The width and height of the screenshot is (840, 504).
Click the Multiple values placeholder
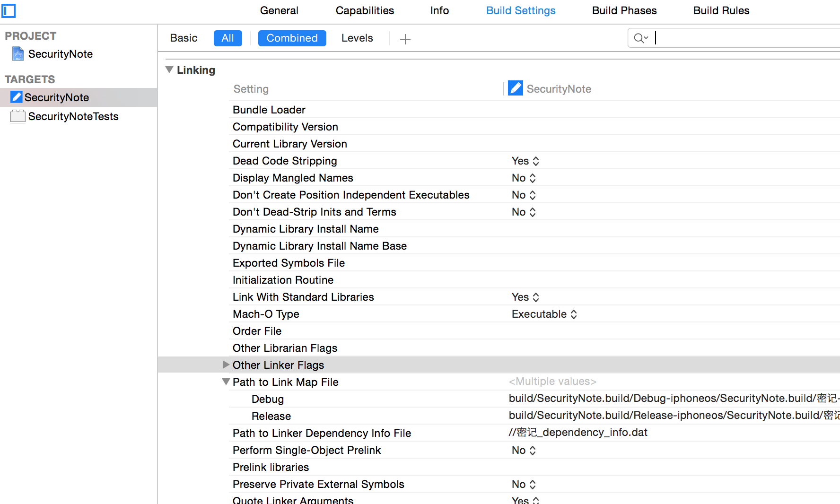pyautogui.click(x=552, y=382)
